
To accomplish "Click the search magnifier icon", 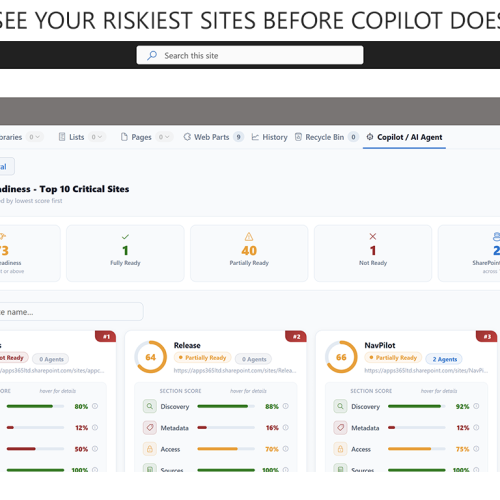I will click(152, 55).
